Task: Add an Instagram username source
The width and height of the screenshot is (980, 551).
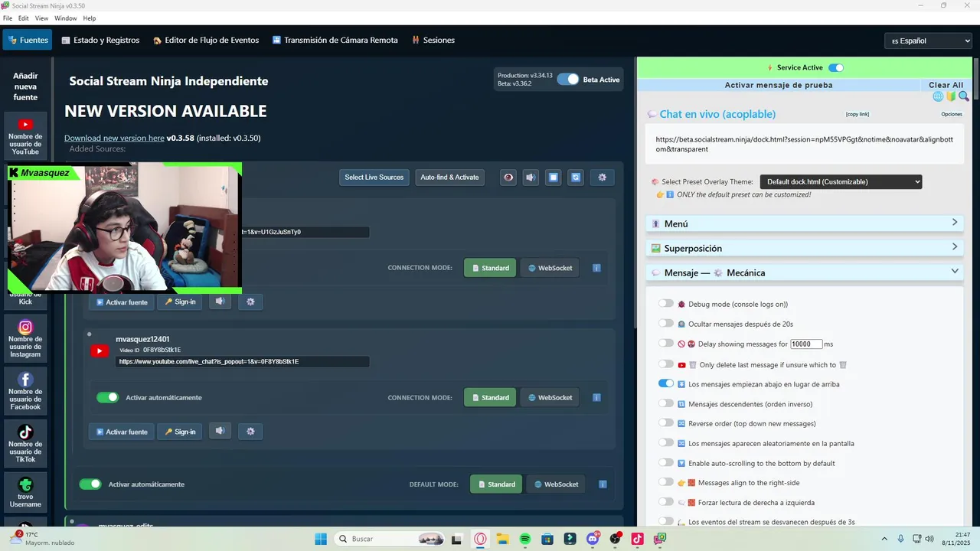Action: (25, 338)
